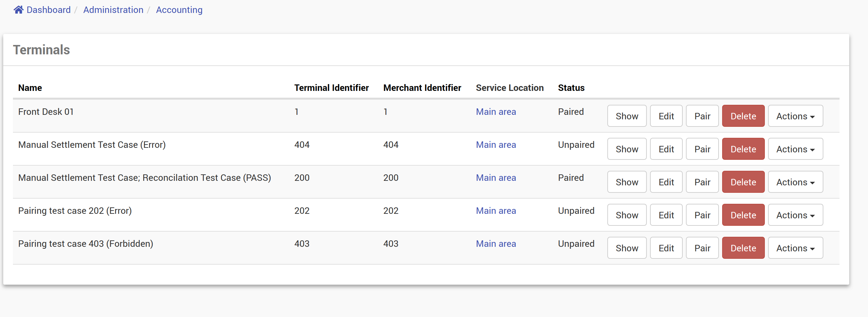This screenshot has height=317, width=868.
Task: Open Actions dropdown for Pairing test case 202
Action: pyautogui.click(x=795, y=215)
